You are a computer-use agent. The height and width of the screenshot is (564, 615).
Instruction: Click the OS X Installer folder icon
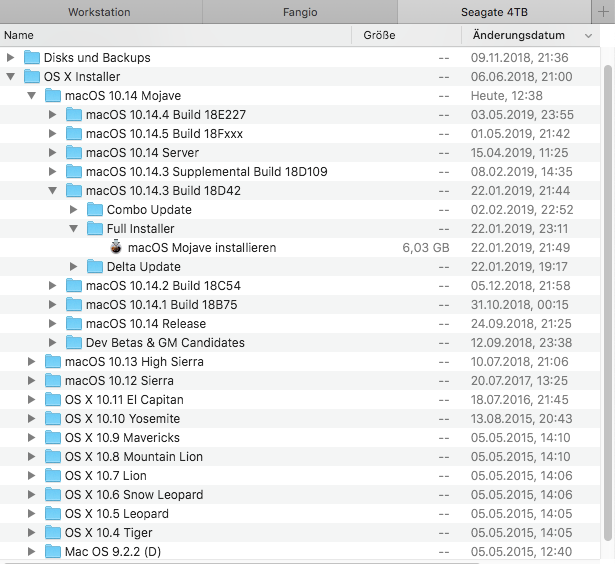coord(32,76)
